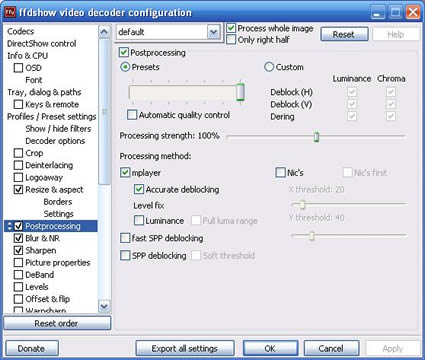Select the Custom radio button
The height and width of the screenshot is (360, 425).
269,67
